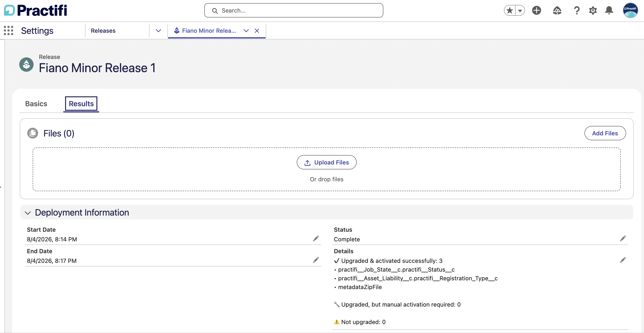The width and height of the screenshot is (644, 333).
Task: Edit the Details field
Action: pyautogui.click(x=623, y=260)
